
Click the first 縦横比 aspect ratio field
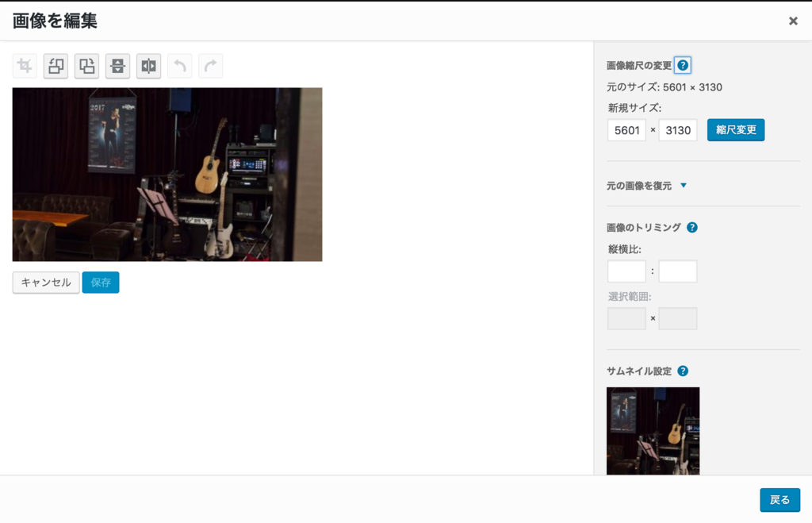tap(626, 271)
